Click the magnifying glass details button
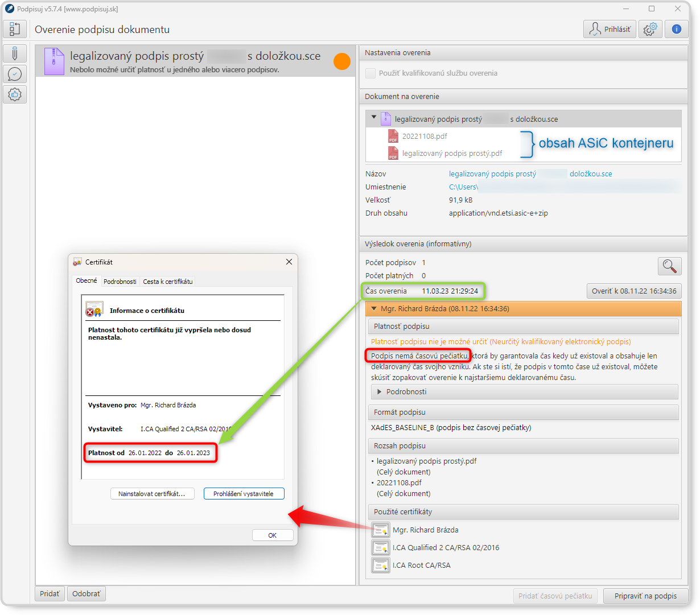 click(x=669, y=266)
